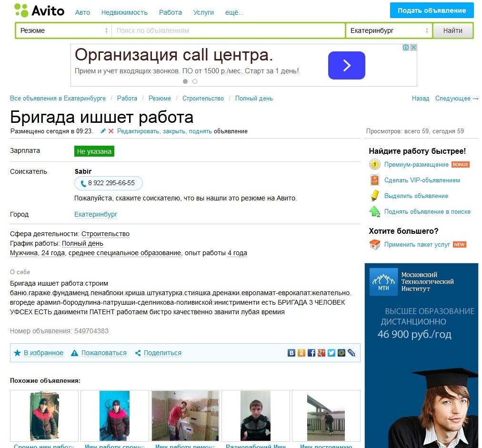Open the bridge photo thumbnail

[326, 416]
